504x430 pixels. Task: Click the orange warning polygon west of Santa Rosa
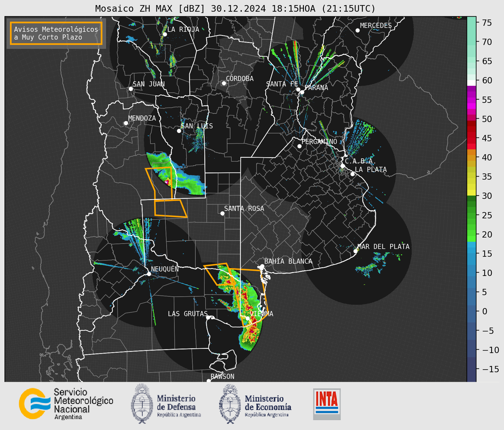pyautogui.click(x=171, y=208)
